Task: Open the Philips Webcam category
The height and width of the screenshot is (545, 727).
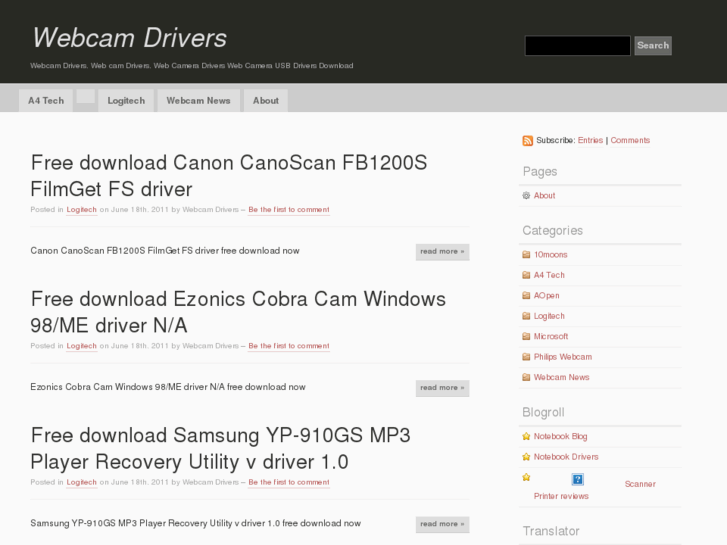Action: point(563,357)
